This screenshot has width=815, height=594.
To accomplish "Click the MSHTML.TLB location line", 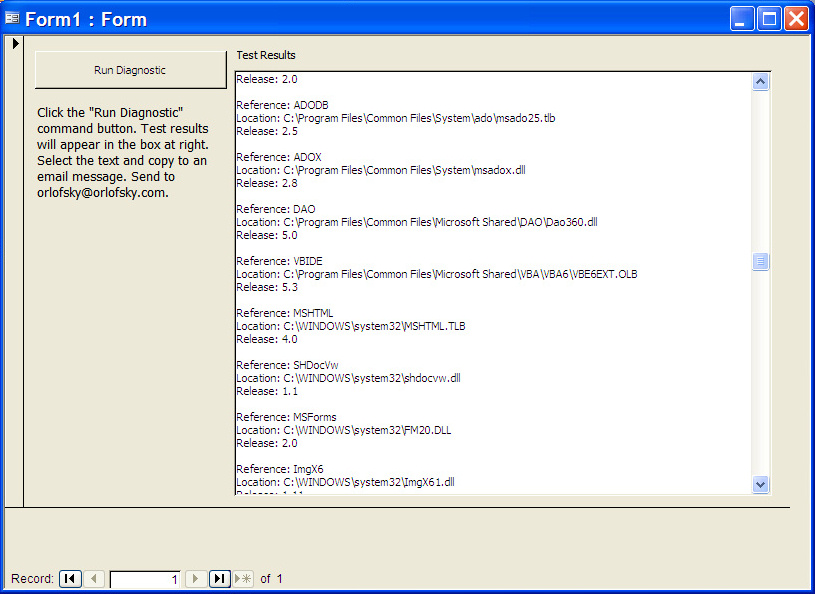I will (351, 326).
